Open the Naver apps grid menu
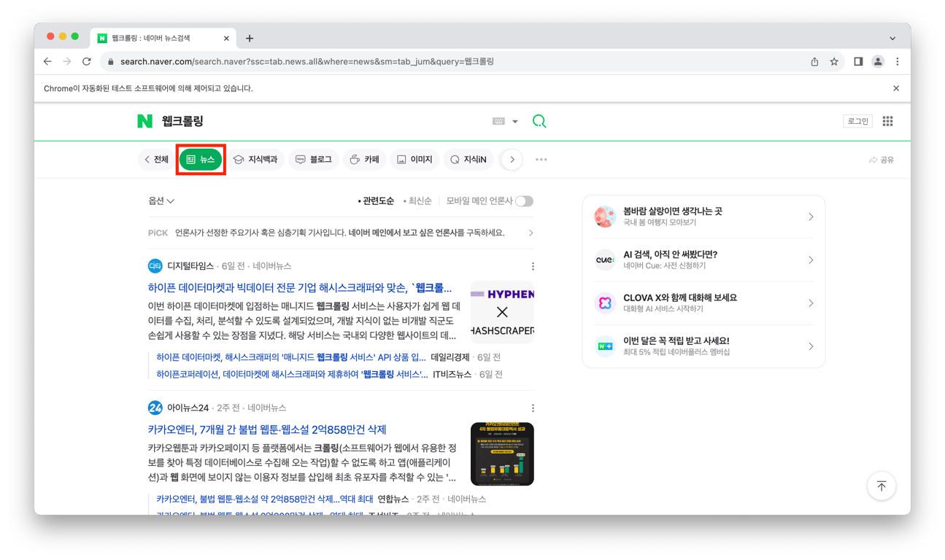Viewport: 945px width, 560px height. pyautogui.click(x=887, y=121)
